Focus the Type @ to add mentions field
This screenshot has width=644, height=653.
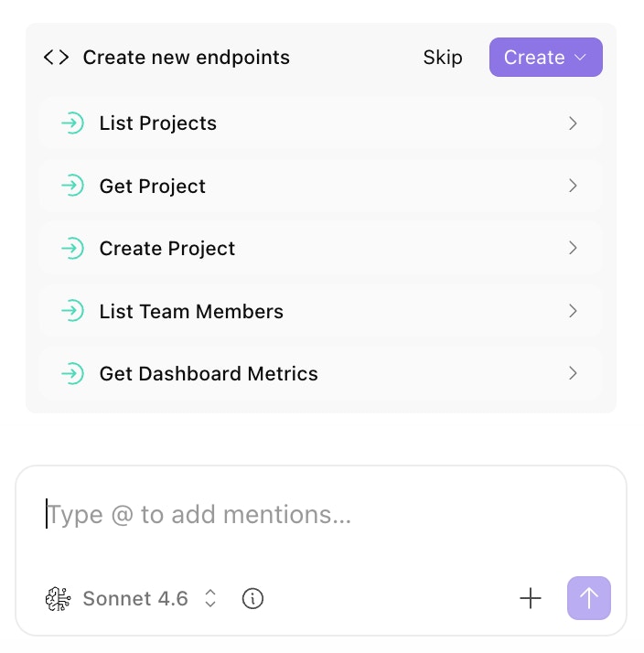point(321,515)
